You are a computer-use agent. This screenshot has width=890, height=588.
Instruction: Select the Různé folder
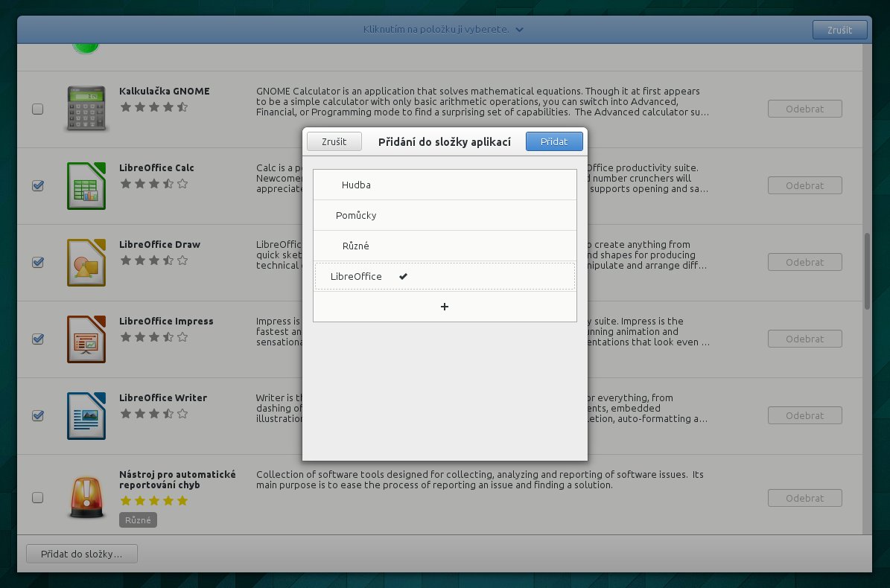click(445, 246)
